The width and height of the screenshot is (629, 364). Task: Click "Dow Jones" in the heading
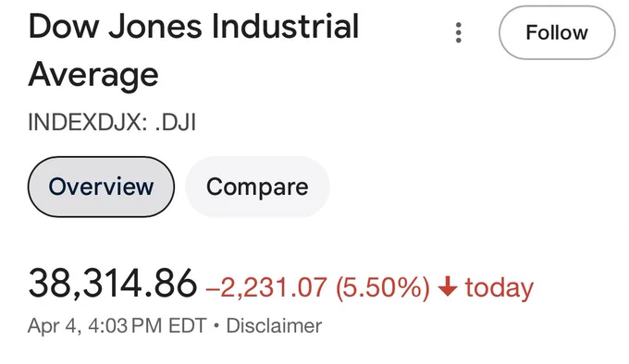click(116, 27)
